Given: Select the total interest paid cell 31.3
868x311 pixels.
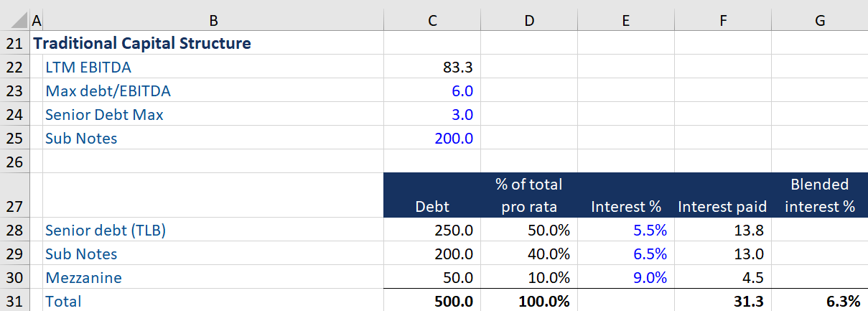Looking at the screenshot, I should [722, 301].
